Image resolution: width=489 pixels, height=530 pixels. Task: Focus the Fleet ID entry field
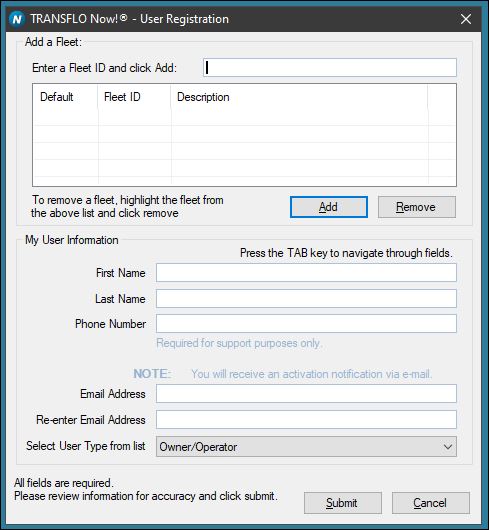(330, 68)
